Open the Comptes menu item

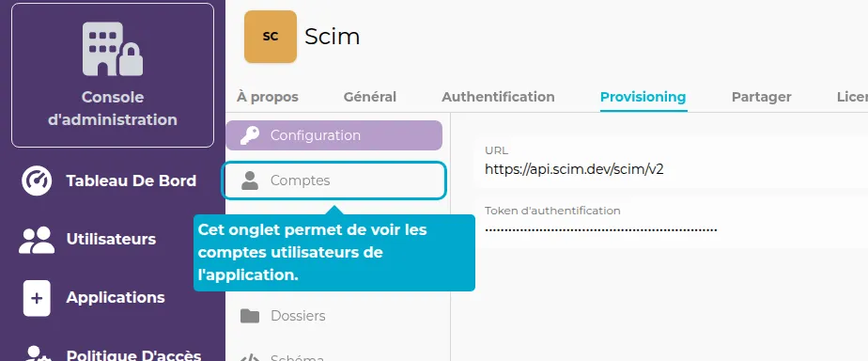(333, 180)
